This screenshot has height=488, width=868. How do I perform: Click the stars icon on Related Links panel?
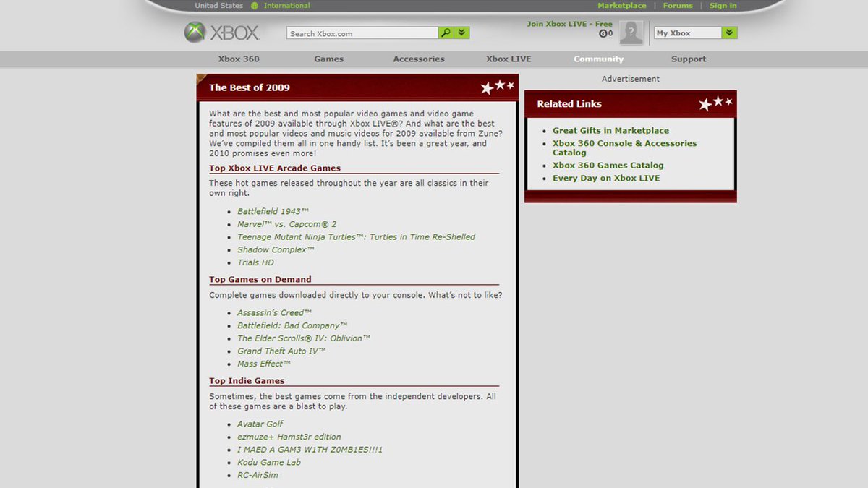point(715,103)
